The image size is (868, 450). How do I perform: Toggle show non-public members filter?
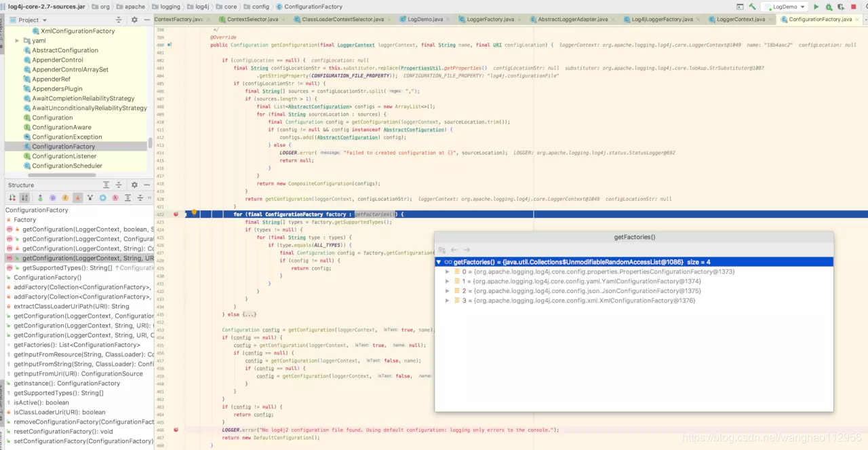pyautogui.click(x=78, y=198)
